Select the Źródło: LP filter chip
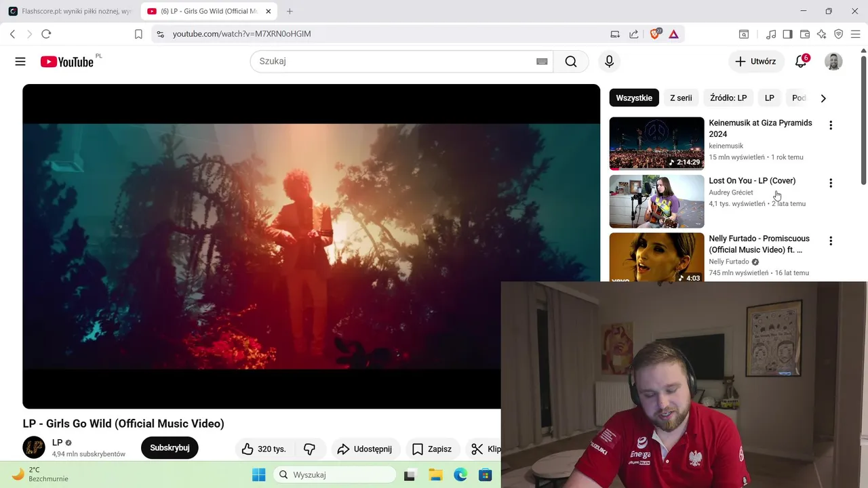Image resolution: width=868 pixels, height=488 pixels. 728,98
